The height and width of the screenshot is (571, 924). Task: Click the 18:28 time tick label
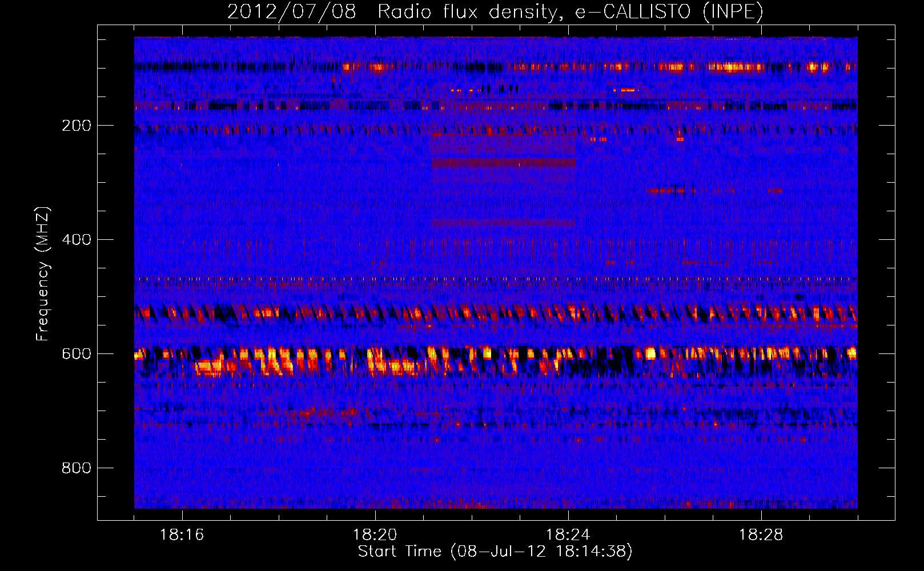click(761, 535)
